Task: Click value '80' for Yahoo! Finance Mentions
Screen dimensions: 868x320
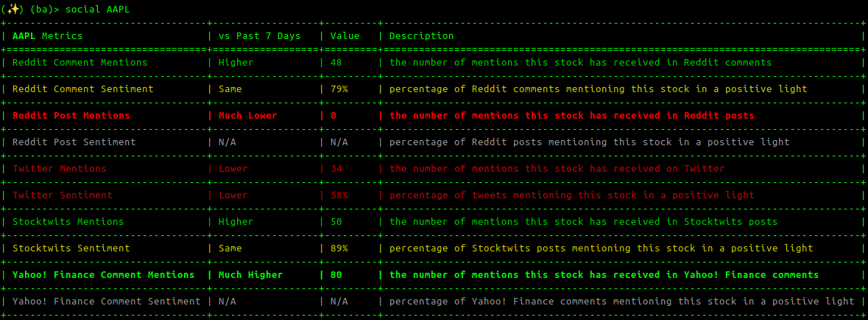Action: tap(336, 275)
